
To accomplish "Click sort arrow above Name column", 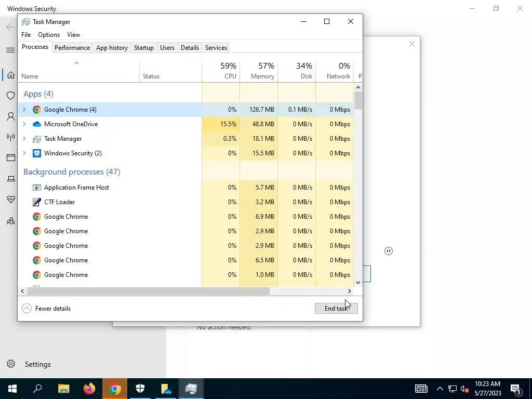I will point(77,63).
